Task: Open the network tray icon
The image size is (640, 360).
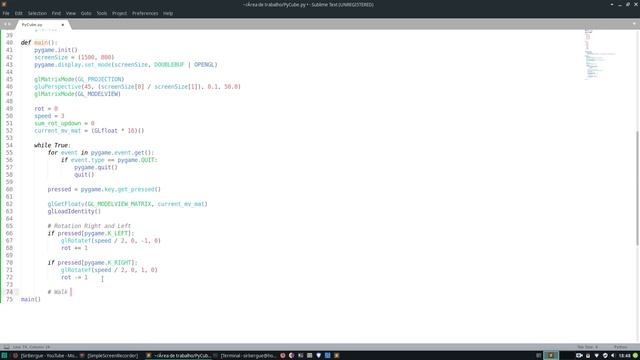Action: click(x=596, y=356)
